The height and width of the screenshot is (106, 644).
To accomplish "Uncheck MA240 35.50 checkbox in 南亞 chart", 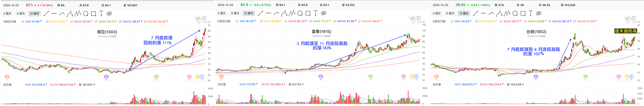I will [x=145, y=22].
